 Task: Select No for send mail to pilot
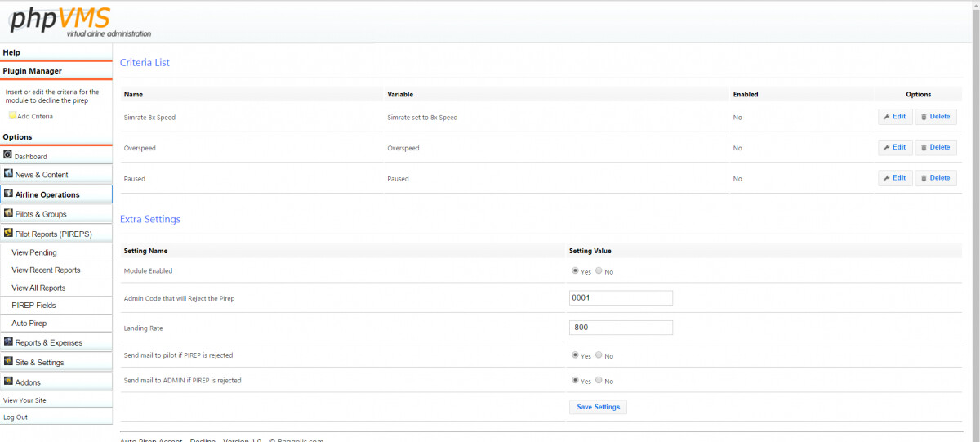click(x=599, y=355)
